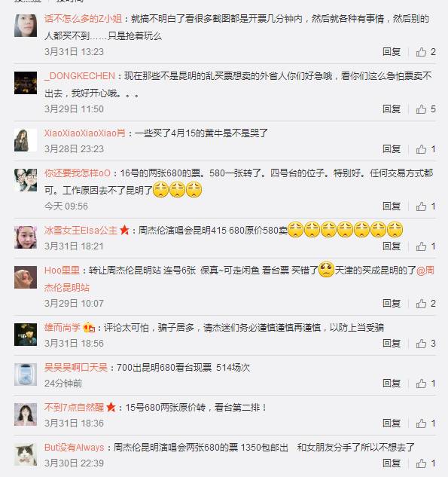The image size is (448, 477).
Task: Thumbs-up 不到7点自然醒's comment
Action: [x=425, y=423]
